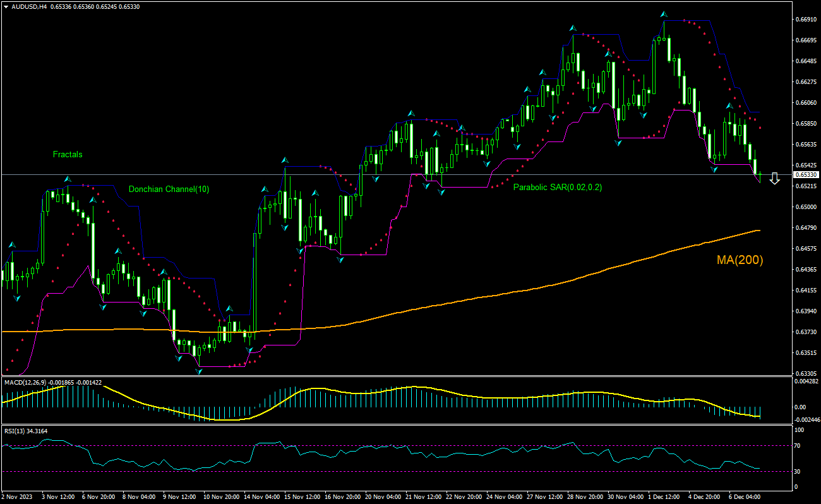
Task: Click the 2 Nov 2023 date axis label
Action: click(16, 497)
